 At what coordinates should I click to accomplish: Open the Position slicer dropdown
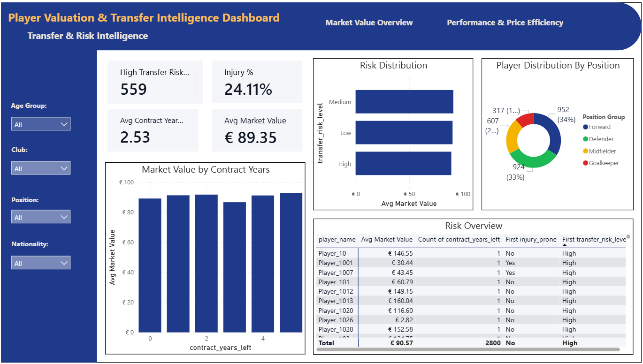tap(41, 217)
